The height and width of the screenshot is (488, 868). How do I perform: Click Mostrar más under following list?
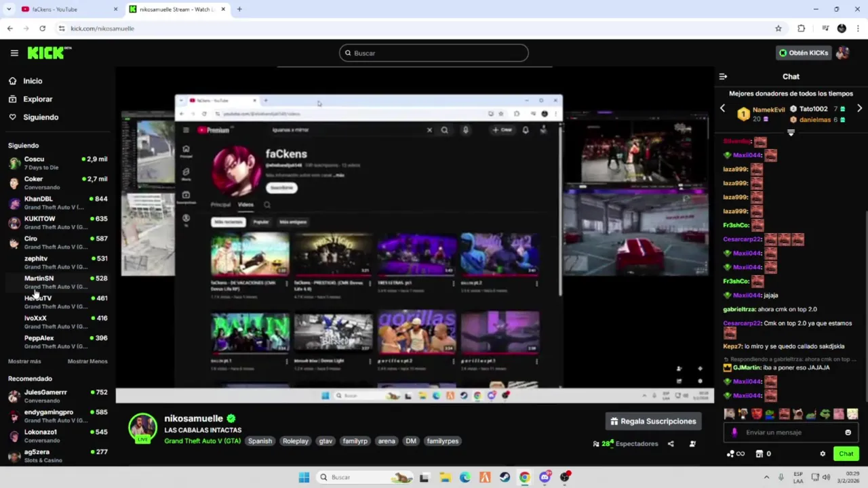click(x=24, y=361)
